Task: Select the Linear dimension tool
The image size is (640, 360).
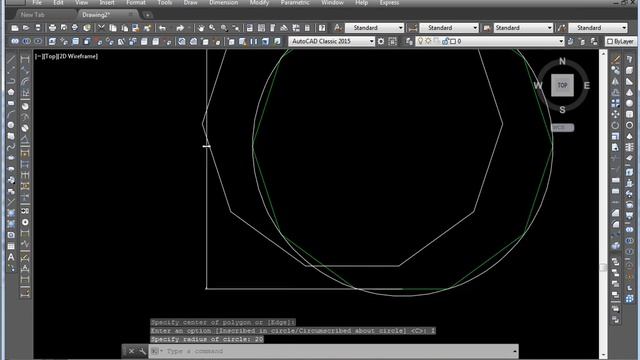Action: (x=25, y=60)
